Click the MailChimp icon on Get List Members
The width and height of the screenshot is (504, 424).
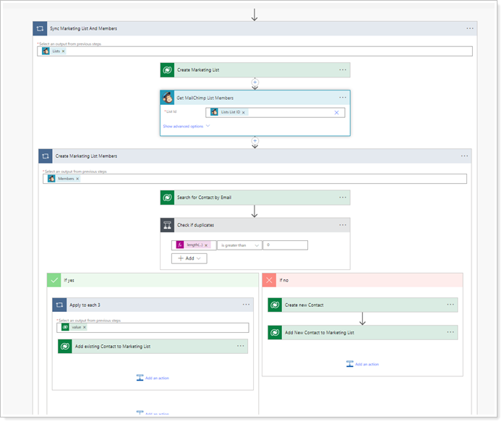(167, 98)
